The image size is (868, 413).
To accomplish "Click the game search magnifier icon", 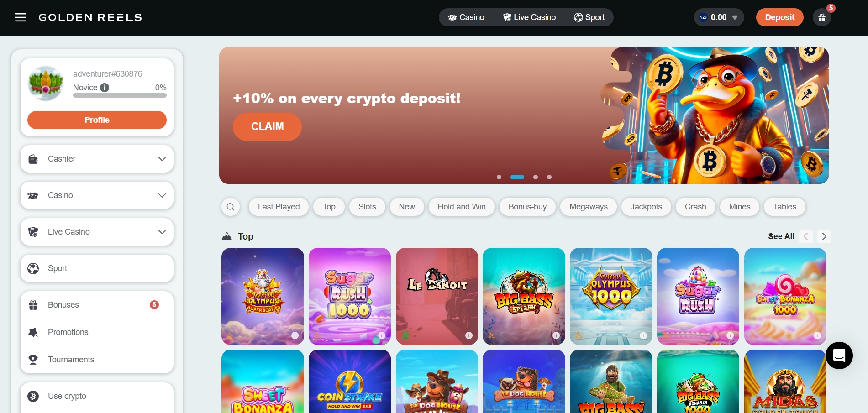I will click(x=231, y=207).
